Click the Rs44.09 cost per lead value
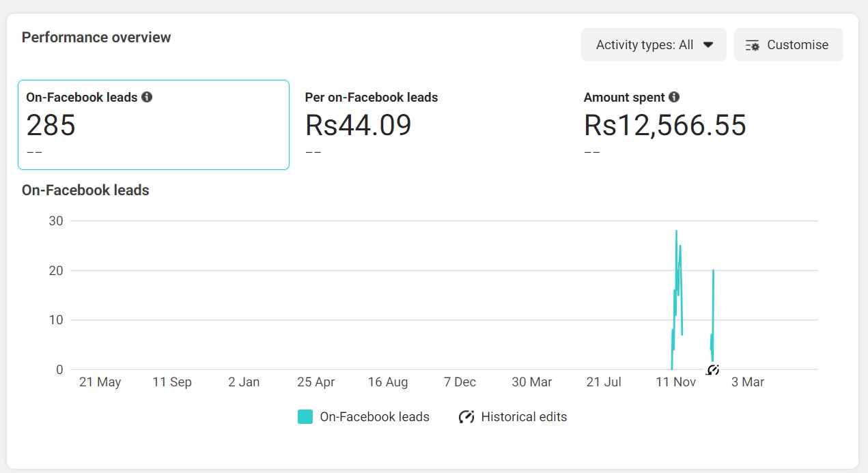Screen dimensions: 868x473 coord(359,126)
